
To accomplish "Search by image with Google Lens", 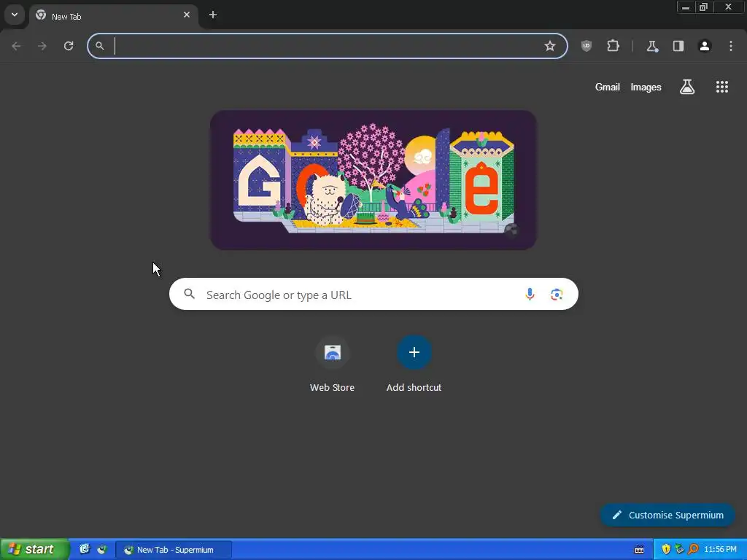I will pos(557,295).
